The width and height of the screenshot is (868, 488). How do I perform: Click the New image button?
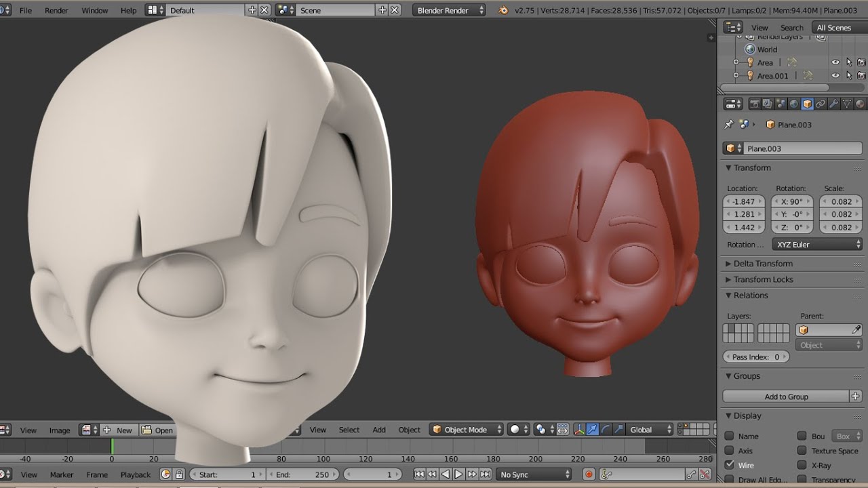[118, 430]
